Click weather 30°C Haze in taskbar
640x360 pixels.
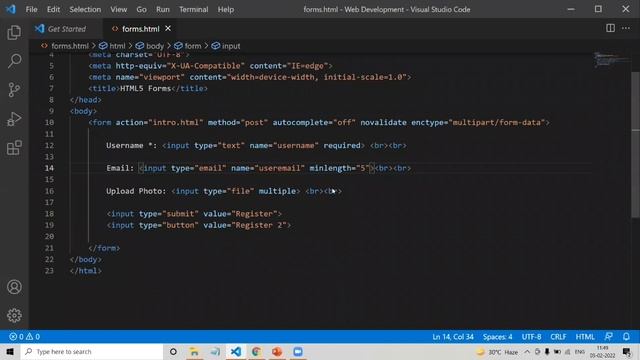[497, 351]
